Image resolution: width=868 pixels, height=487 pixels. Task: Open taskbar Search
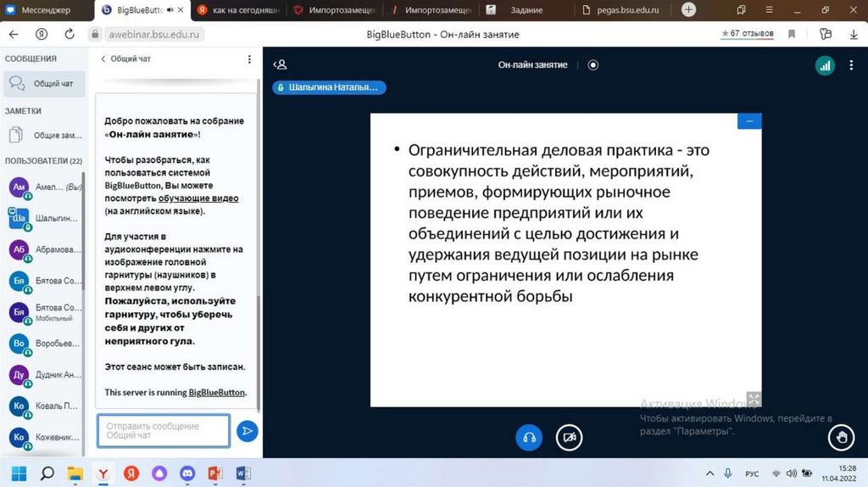(x=47, y=473)
